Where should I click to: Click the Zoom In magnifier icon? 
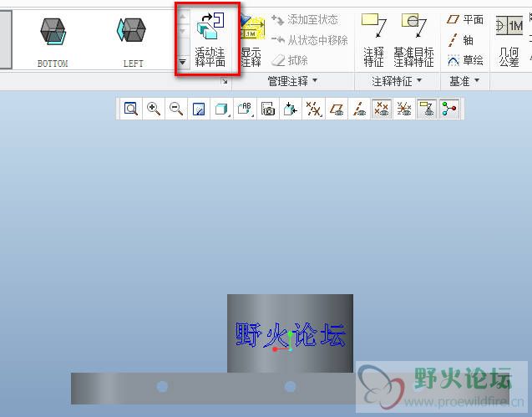click(x=154, y=109)
